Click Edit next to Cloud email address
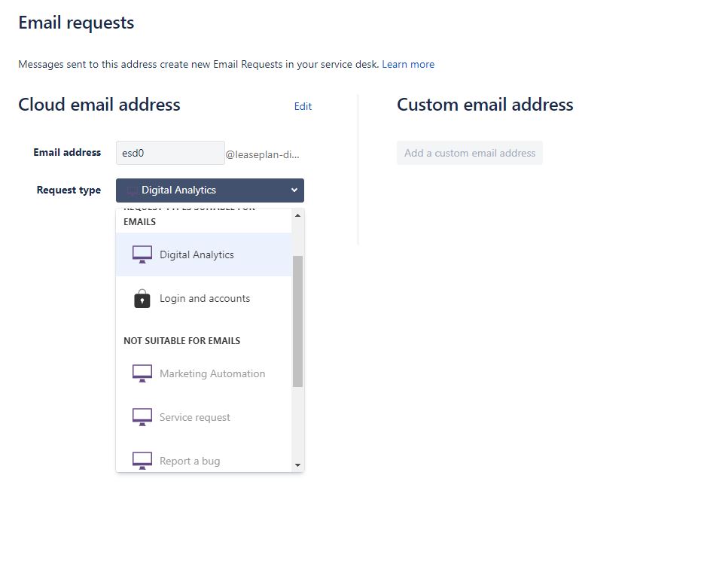This screenshot has width=704, height=588. pos(303,106)
